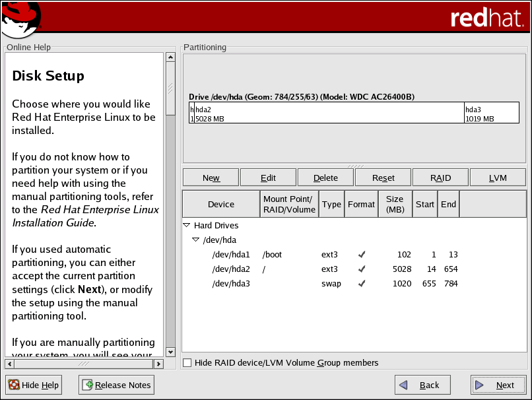This screenshot has height=400, width=532.
Task: Click the lifebuoy icon on Hide Help
Action: point(13,385)
